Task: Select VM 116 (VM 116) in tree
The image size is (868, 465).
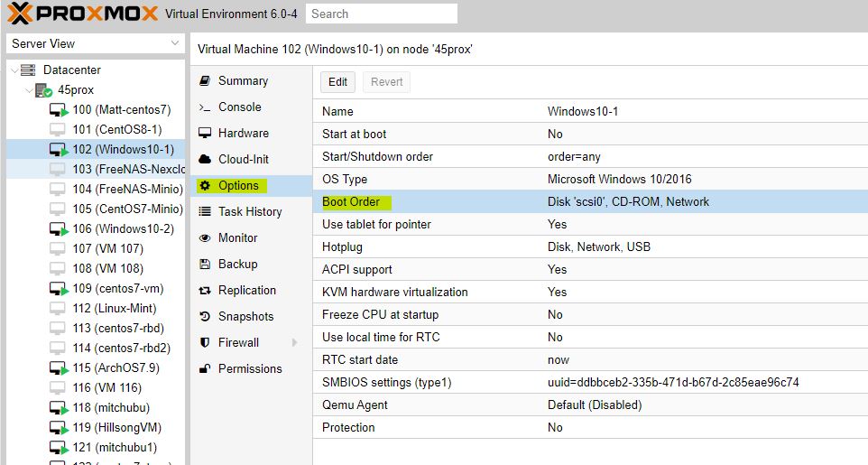Action: tap(96, 388)
